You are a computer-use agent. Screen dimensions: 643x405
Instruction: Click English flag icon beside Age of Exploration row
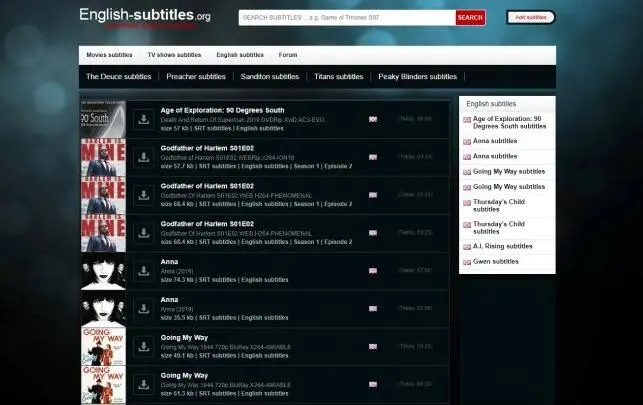click(373, 119)
